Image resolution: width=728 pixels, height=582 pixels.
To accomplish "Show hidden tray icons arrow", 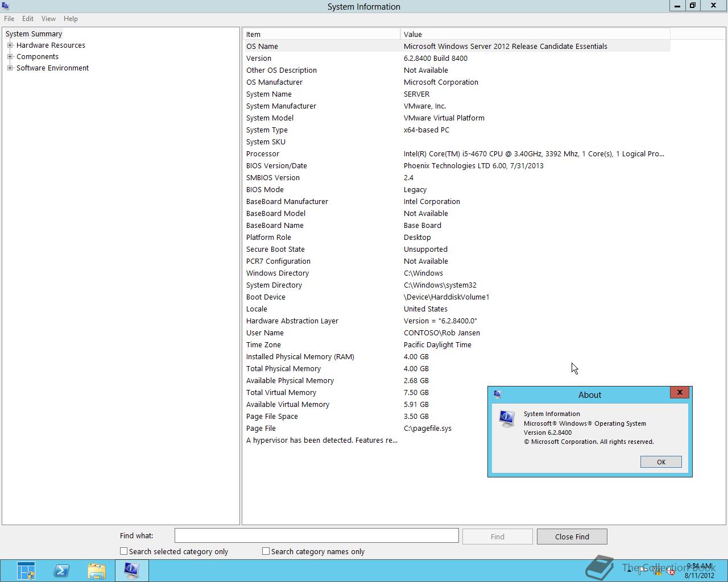I will [629, 571].
